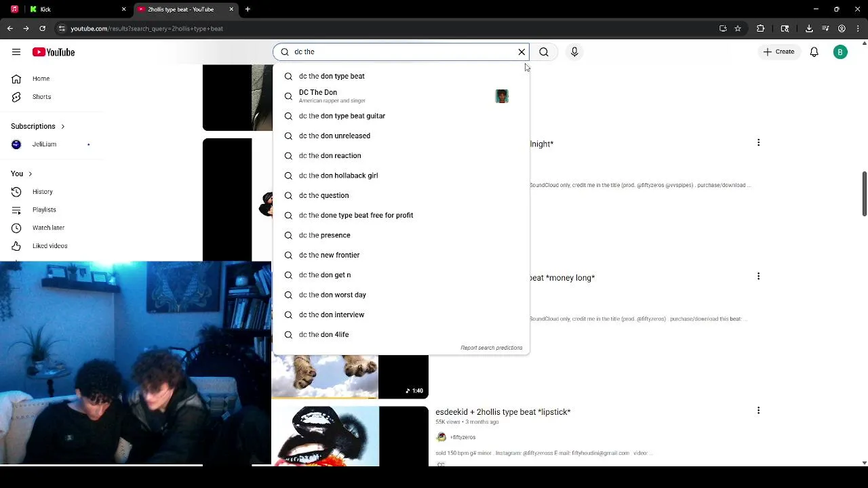
Task: Click the page vertical scrollbar thumb
Action: [864, 195]
